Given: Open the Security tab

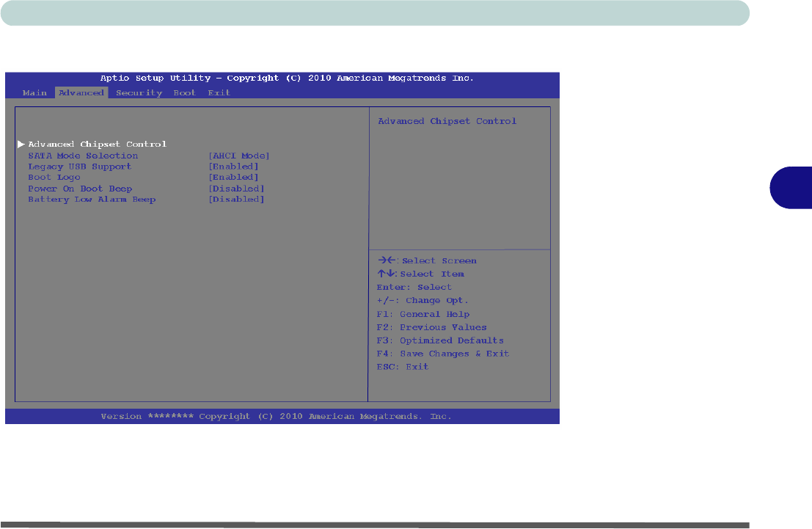Looking at the screenshot, I should tap(139, 93).
